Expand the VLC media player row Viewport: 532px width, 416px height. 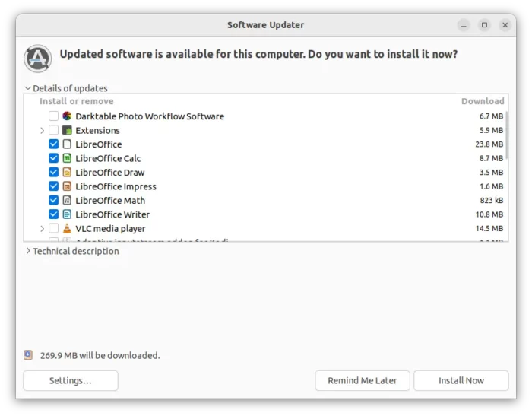(x=42, y=229)
